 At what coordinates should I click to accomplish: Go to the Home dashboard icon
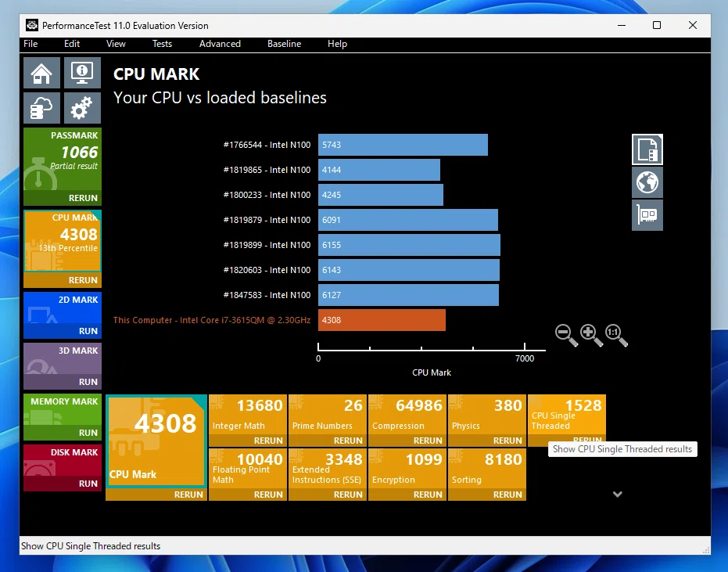click(41, 73)
